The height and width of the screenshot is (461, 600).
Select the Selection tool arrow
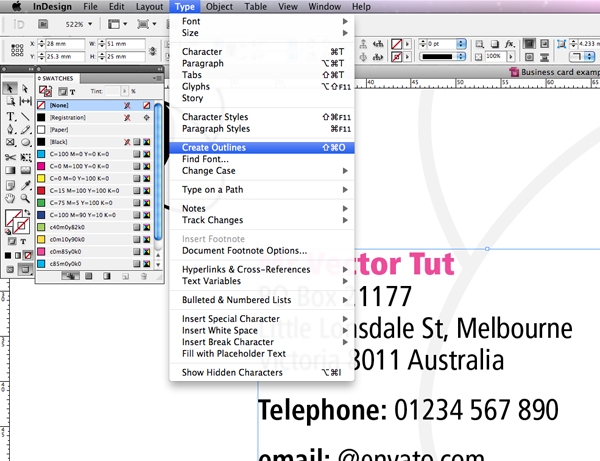point(10,89)
